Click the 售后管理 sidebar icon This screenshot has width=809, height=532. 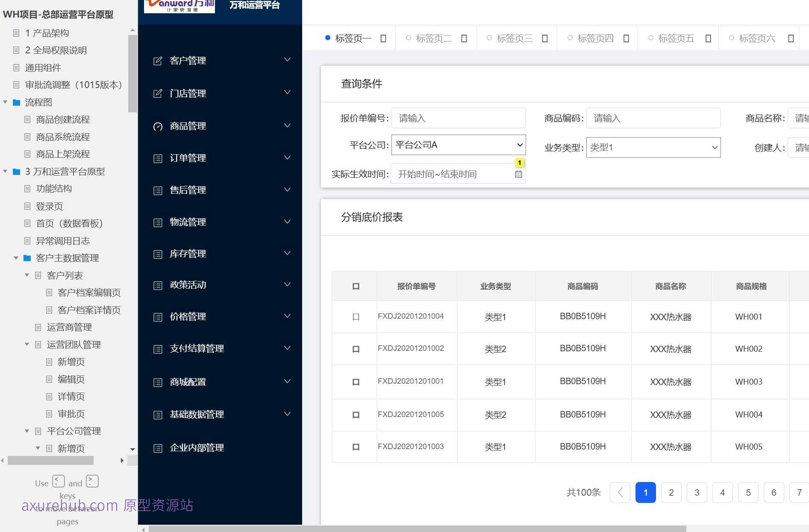click(x=157, y=190)
